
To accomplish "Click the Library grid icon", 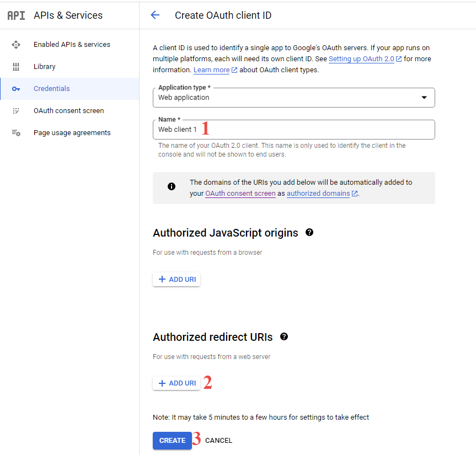I will (16, 67).
